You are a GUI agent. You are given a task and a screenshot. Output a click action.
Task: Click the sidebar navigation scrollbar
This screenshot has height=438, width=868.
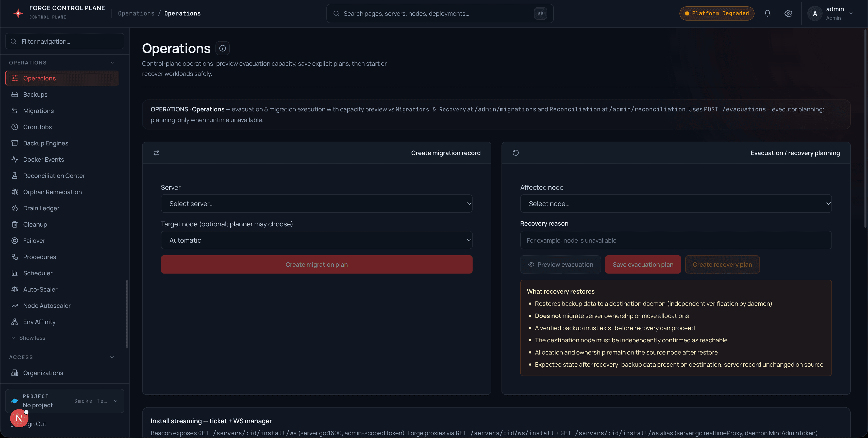(x=127, y=313)
